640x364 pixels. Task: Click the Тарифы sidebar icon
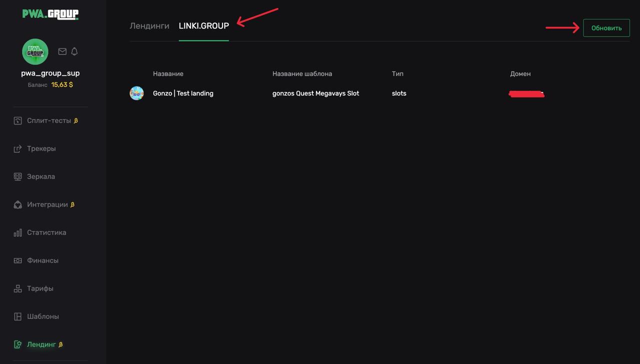tap(18, 288)
